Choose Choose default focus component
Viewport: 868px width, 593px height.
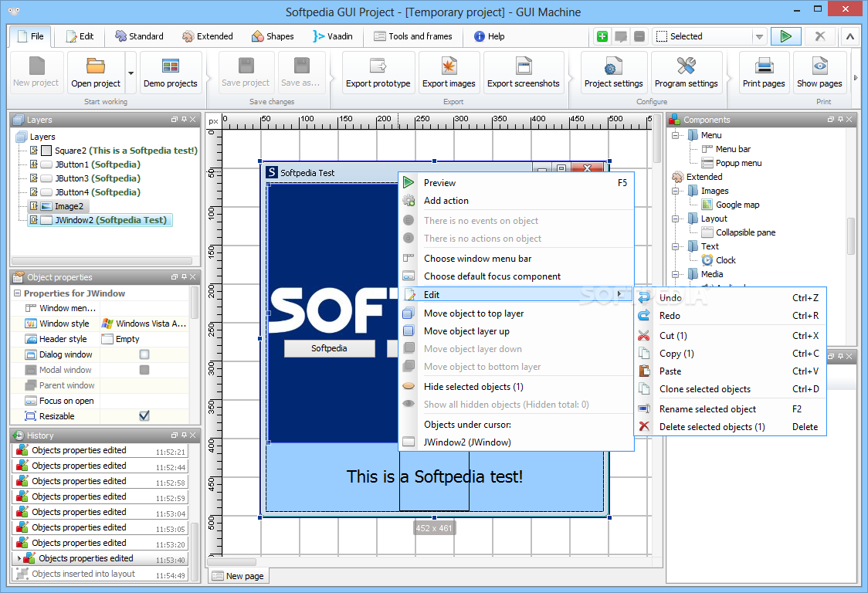[x=516, y=276]
